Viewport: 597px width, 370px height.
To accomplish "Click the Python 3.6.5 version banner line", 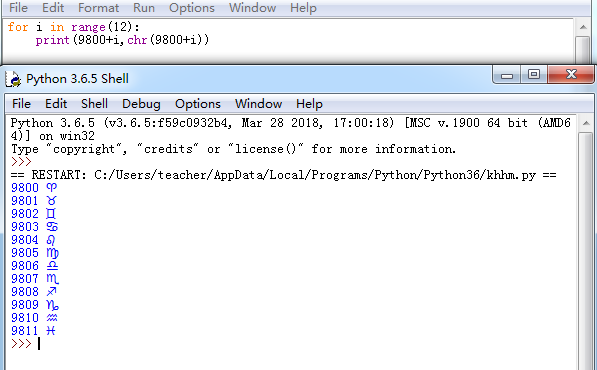I will [291, 129].
